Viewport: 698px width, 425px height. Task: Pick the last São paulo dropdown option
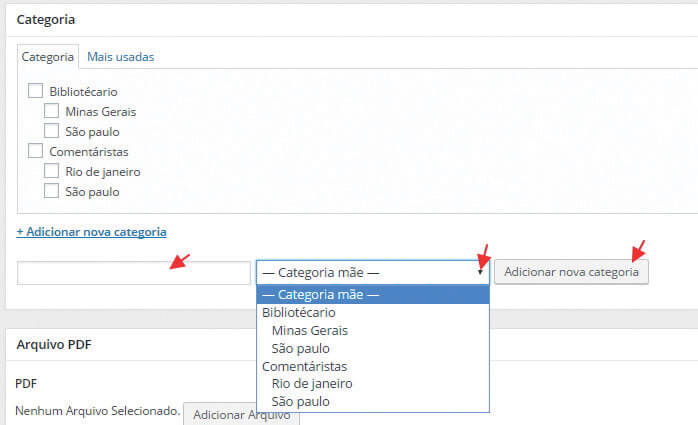tap(300, 402)
